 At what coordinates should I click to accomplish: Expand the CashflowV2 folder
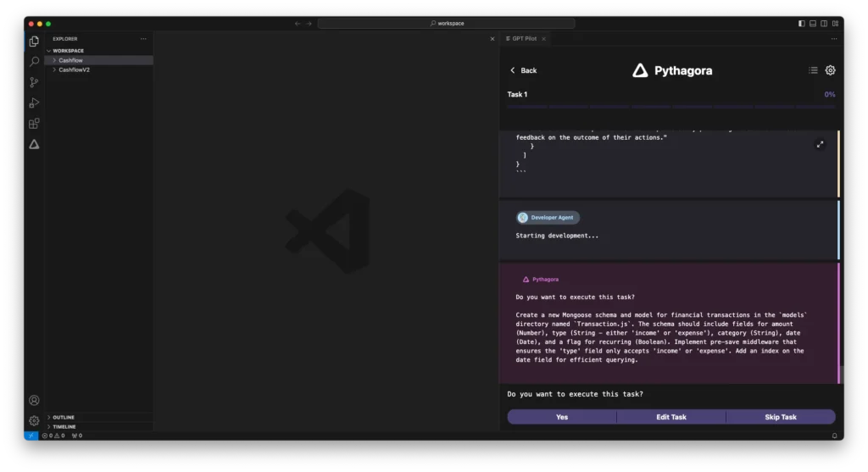click(x=74, y=69)
